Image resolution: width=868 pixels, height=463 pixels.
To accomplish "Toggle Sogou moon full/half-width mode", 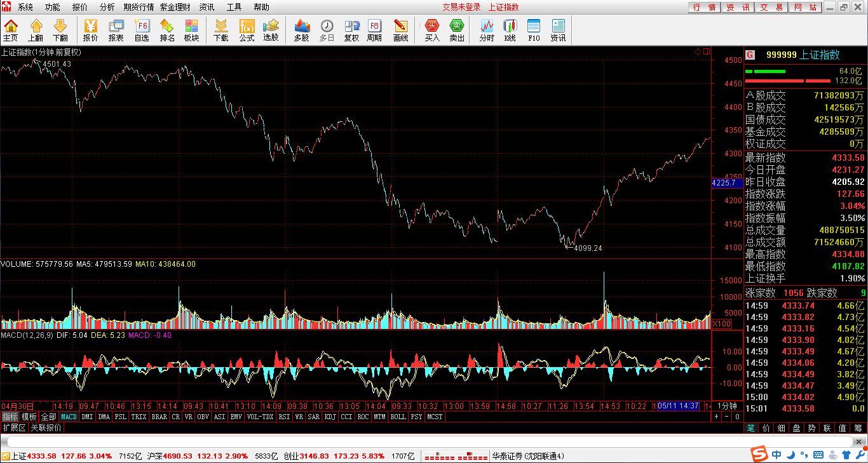I will pyautogui.click(x=790, y=455).
